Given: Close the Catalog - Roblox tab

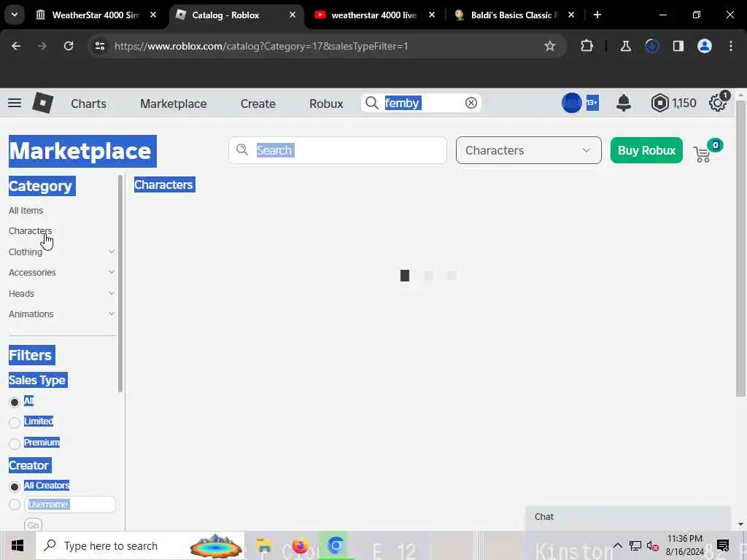Looking at the screenshot, I should [x=293, y=15].
